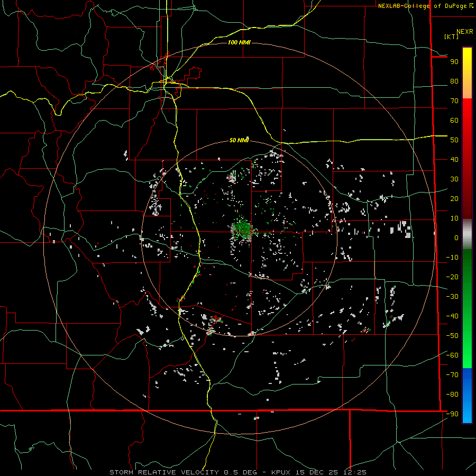This screenshot has height=476, width=476.
Task: Click the 'NEXR' label above the color scale
Action: coord(464,32)
